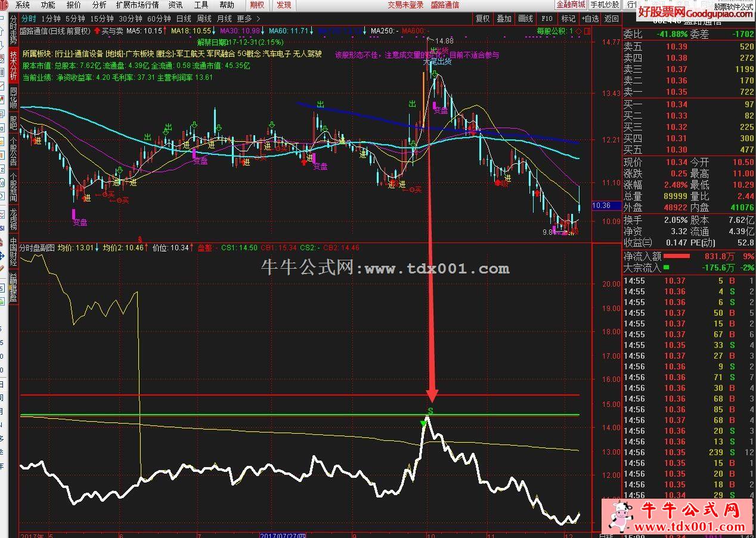Viewport: 756px width, 538px height.
Task: Open the 资讯 menu
Action: coord(175,5)
